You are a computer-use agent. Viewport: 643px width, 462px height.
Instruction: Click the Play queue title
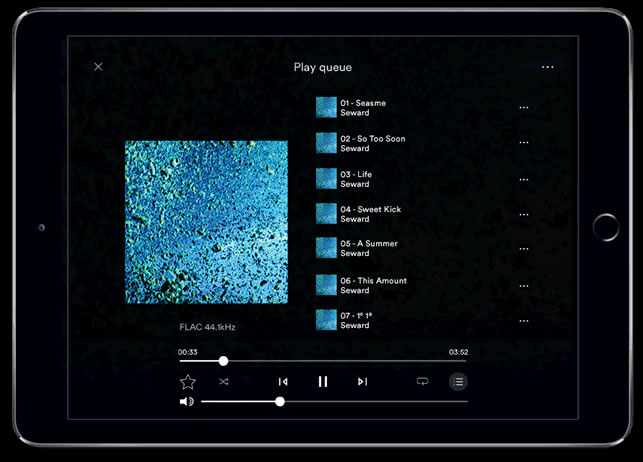323,67
